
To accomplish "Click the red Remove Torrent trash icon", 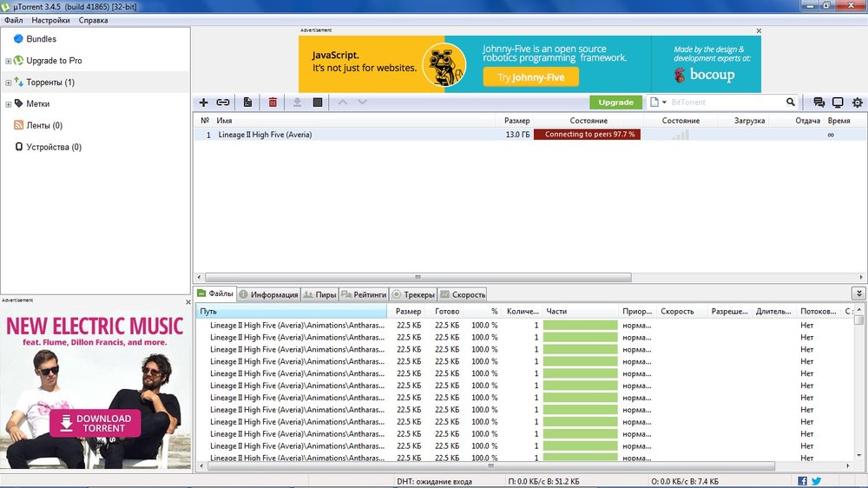I will click(x=273, y=102).
